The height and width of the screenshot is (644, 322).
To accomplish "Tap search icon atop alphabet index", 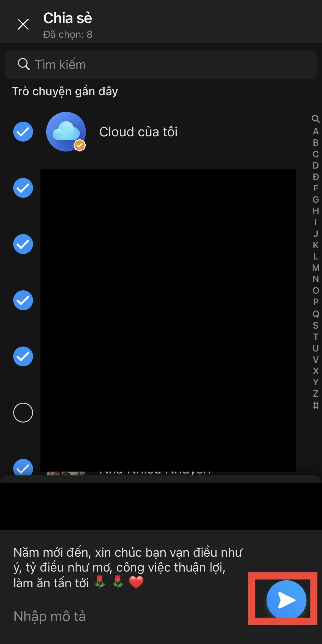I will click(x=316, y=119).
